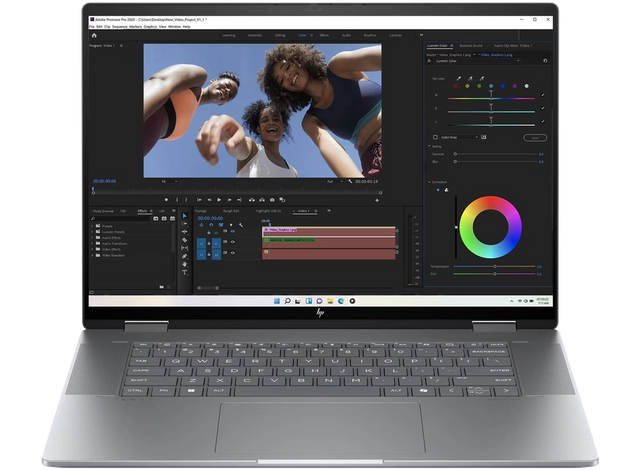Viewport: 640px width, 470px height.
Task: Select the Selection arrow tool
Action: [184, 215]
